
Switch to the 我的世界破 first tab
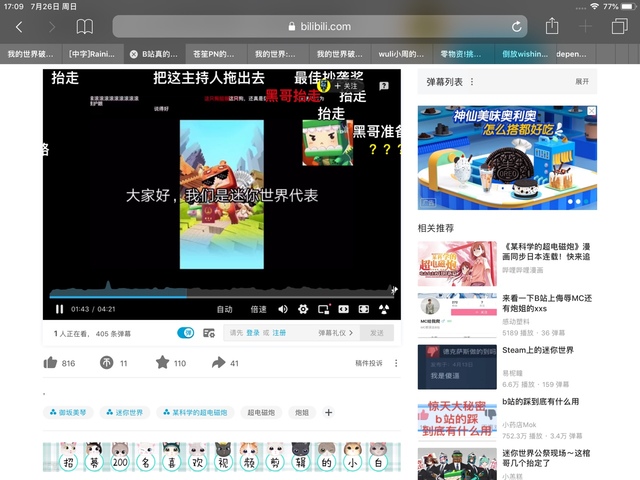point(31,54)
